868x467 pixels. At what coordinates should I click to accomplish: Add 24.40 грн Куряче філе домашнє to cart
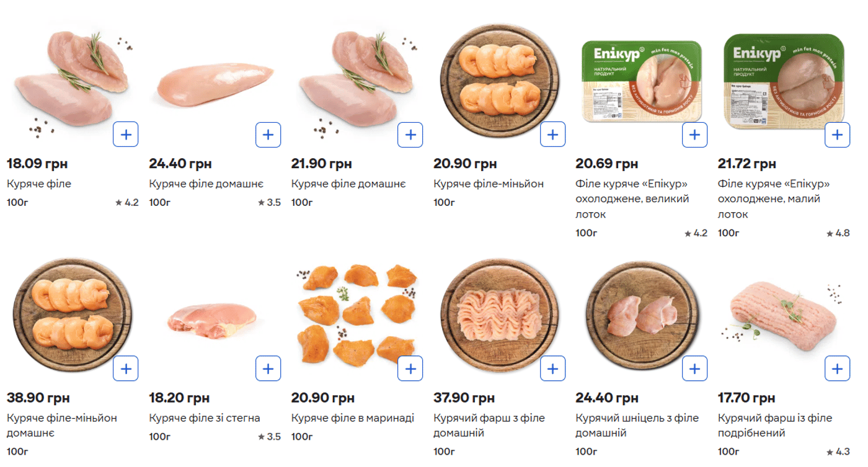tap(268, 135)
